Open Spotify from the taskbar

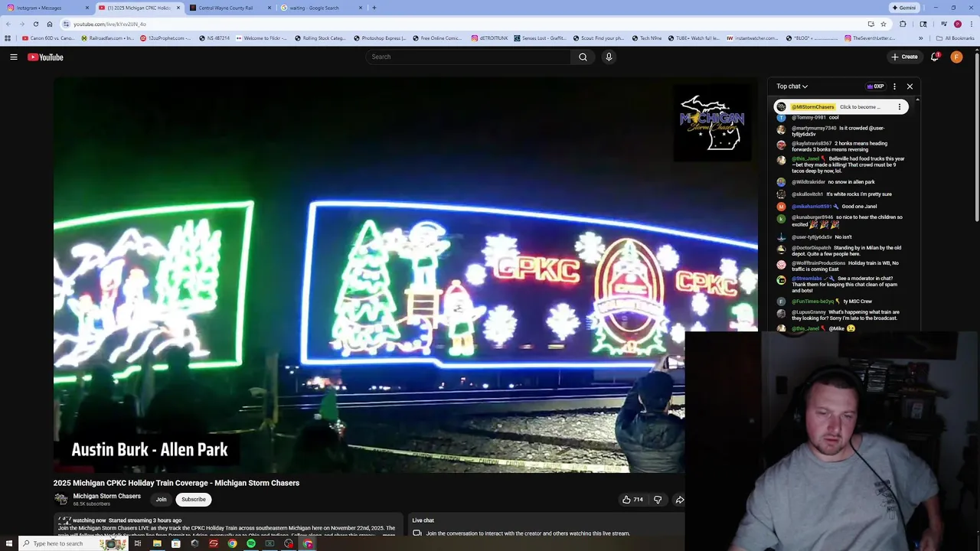click(x=251, y=544)
